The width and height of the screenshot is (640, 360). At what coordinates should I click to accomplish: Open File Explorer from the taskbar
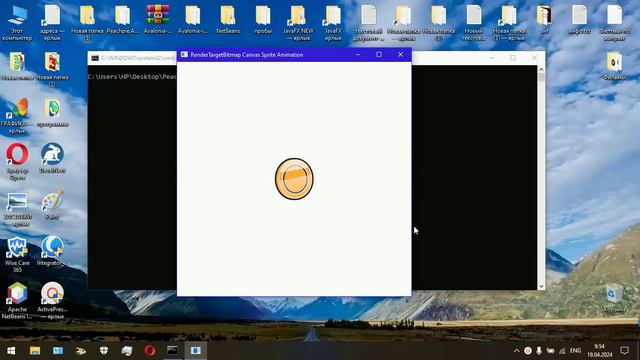35,351
